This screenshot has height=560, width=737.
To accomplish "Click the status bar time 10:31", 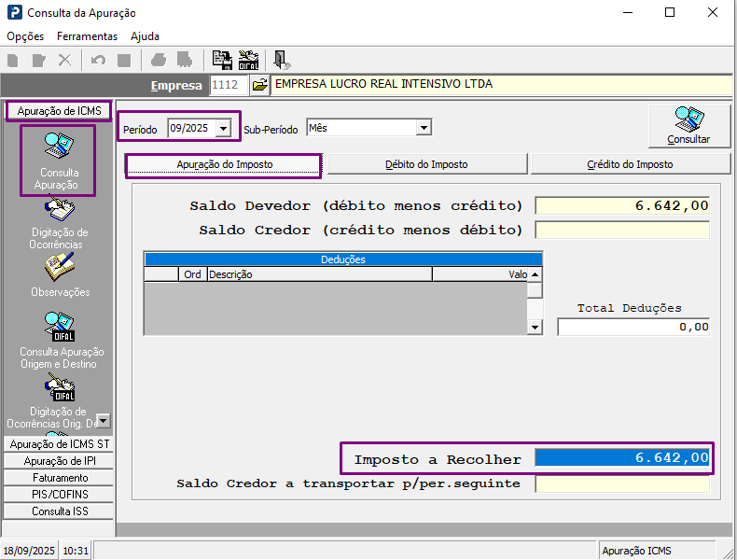I will (x=76, y=551).
